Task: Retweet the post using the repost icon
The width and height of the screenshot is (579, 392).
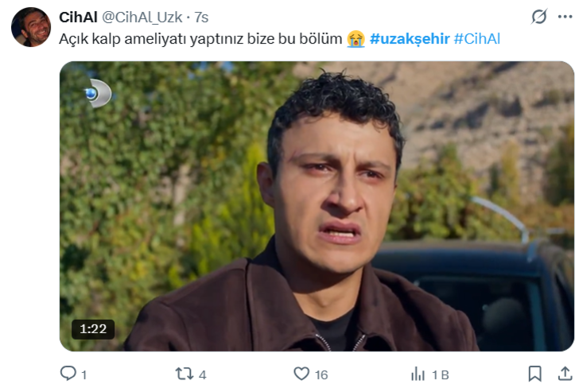Action: (x=185, y=374)
